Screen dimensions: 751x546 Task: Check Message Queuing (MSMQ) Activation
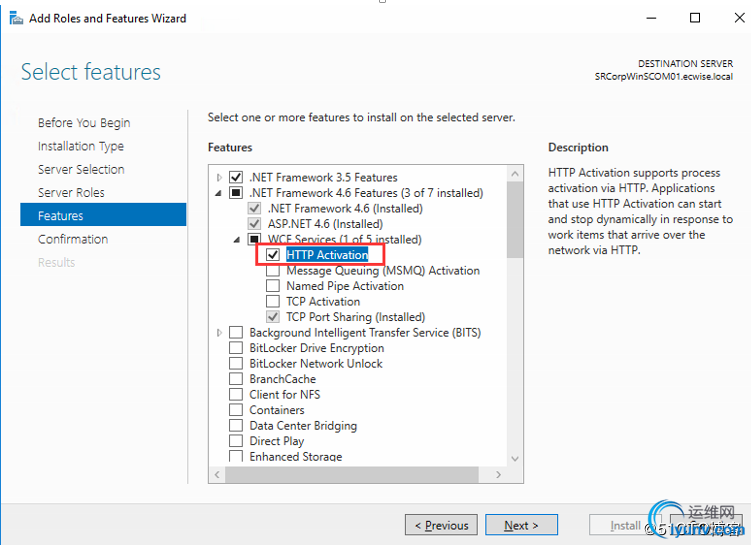tap(273, 271)
